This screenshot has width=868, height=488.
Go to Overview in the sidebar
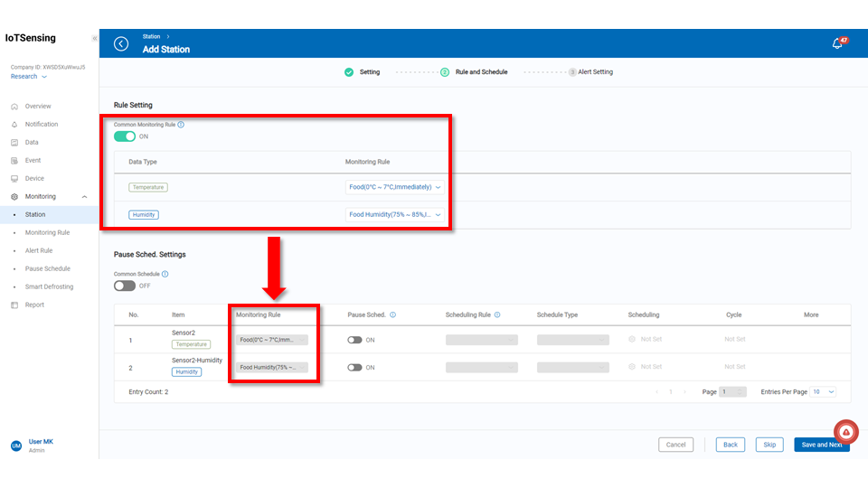[38, 107]
